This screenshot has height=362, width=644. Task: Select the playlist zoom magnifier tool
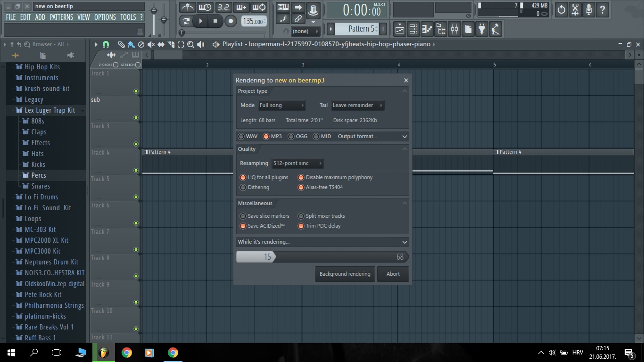[x=191, y=44]
